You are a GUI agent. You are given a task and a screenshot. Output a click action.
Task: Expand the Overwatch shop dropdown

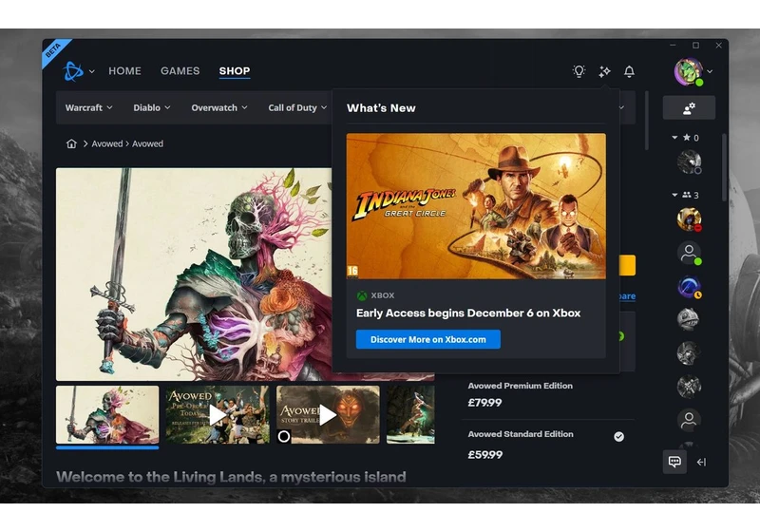pos(219,107)
